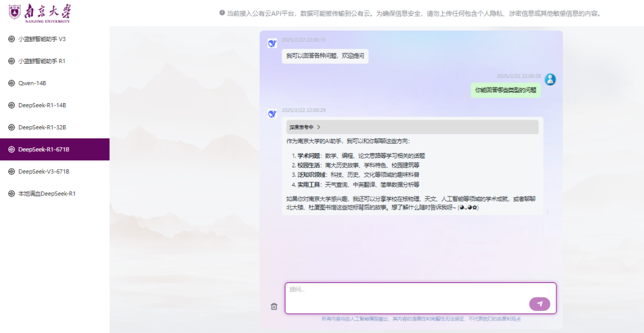
Task: Click the warning icon before the cloud API notice
Action: tap(222, 13)
